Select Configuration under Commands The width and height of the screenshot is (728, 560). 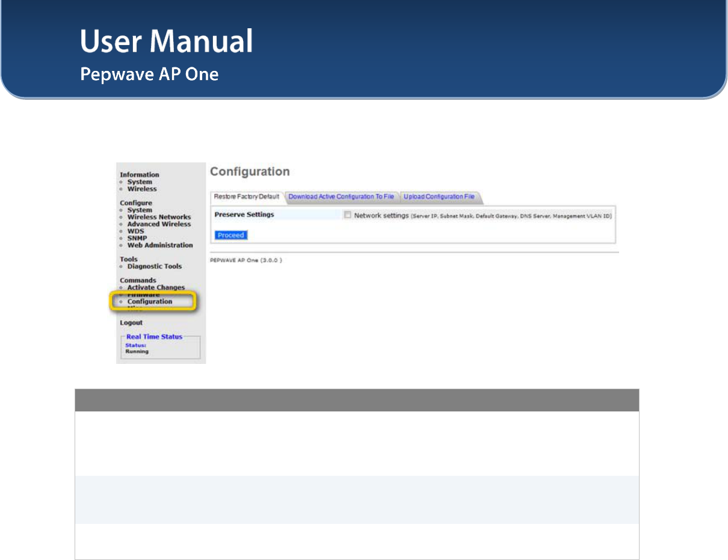pos(150,301)
